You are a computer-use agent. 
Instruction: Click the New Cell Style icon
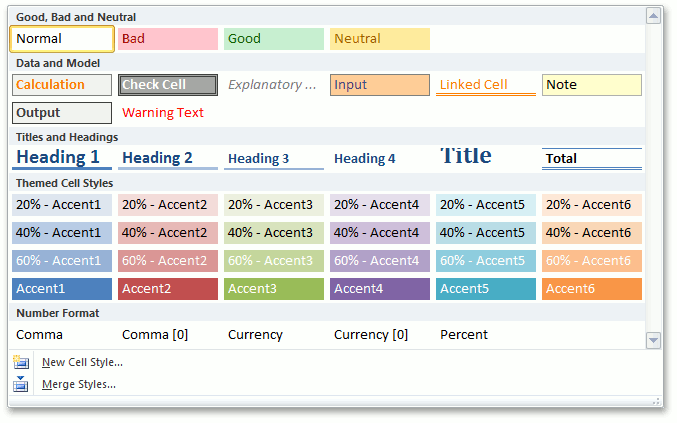click(21, 362)
